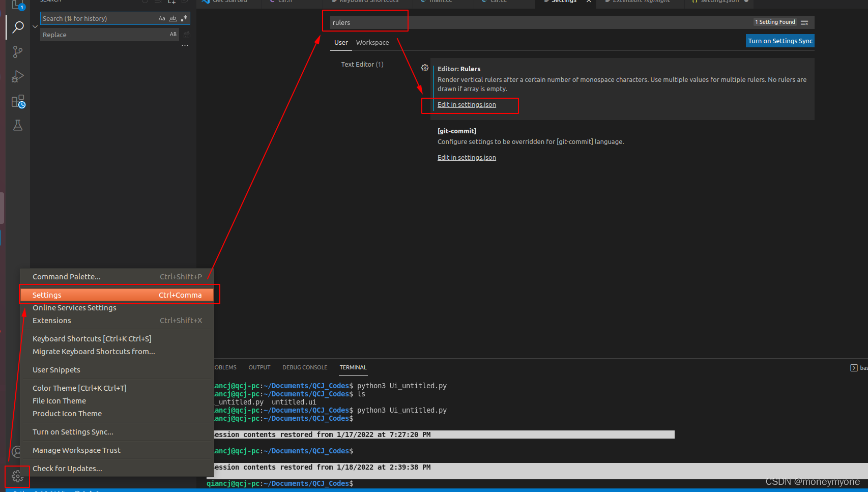Select Migrate Keyboard Shortcuts from...
Image resolution: width=868 pixels, height=492 pixels.
(x=117, y=352)
